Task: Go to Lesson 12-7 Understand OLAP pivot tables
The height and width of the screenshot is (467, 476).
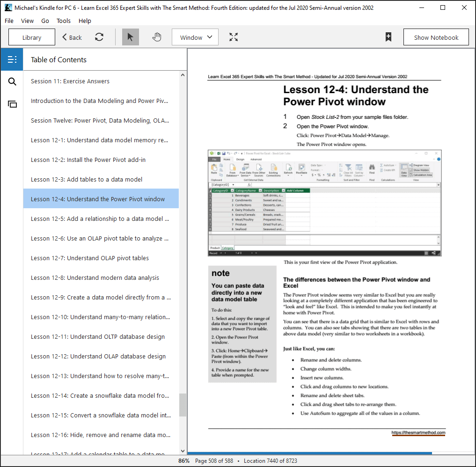Action: (x=101, y=258)
